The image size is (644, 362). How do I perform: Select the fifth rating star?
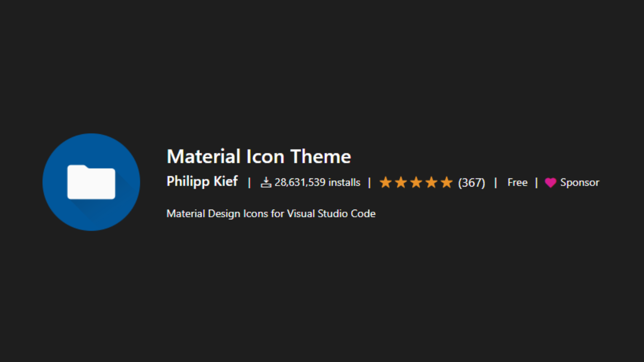(447, 183)
